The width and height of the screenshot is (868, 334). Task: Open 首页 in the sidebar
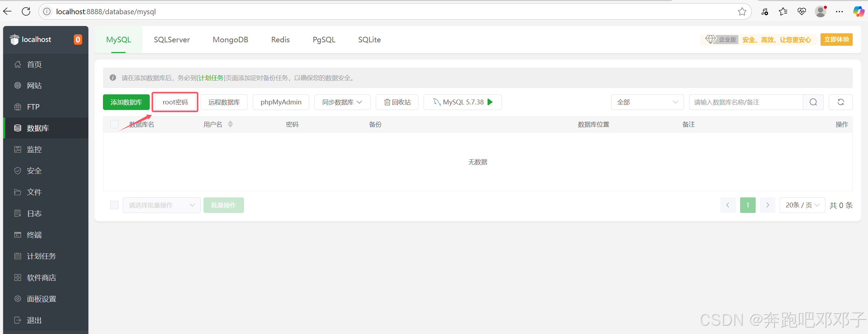click(46, 65)
